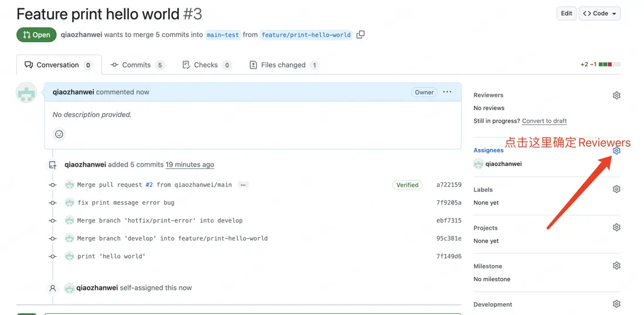The width and height of the screenshot is (644, 315).
Task: Click qiaozhanwei in the 'added 5 commits' event
Action: click(85, 165)
